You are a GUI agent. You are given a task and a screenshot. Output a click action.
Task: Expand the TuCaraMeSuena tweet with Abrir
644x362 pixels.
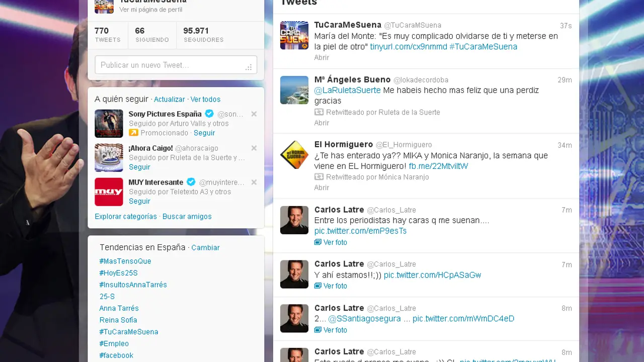coord(321,57)
